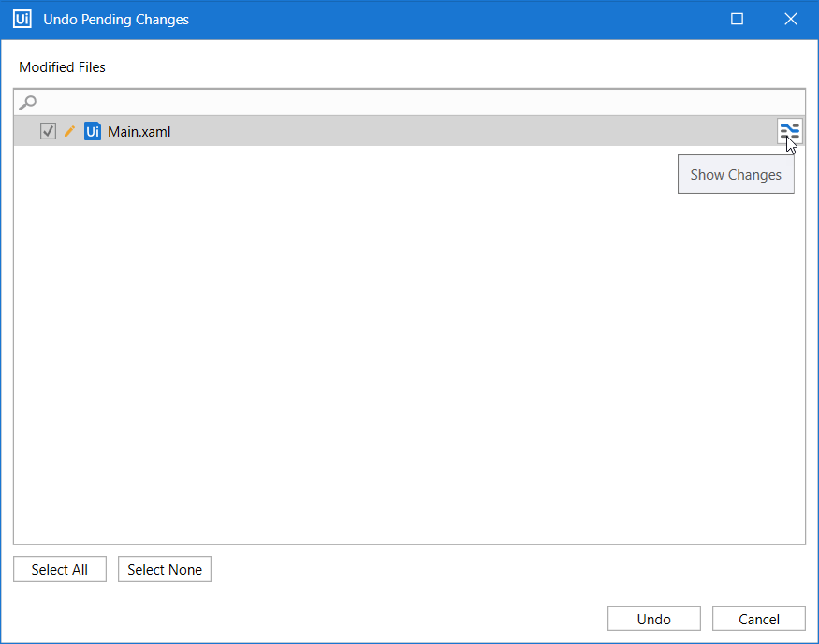Click inside the file search field
The height and width of the screenshot is (644, 819).
pyautogui.click(x=281, y=102)
